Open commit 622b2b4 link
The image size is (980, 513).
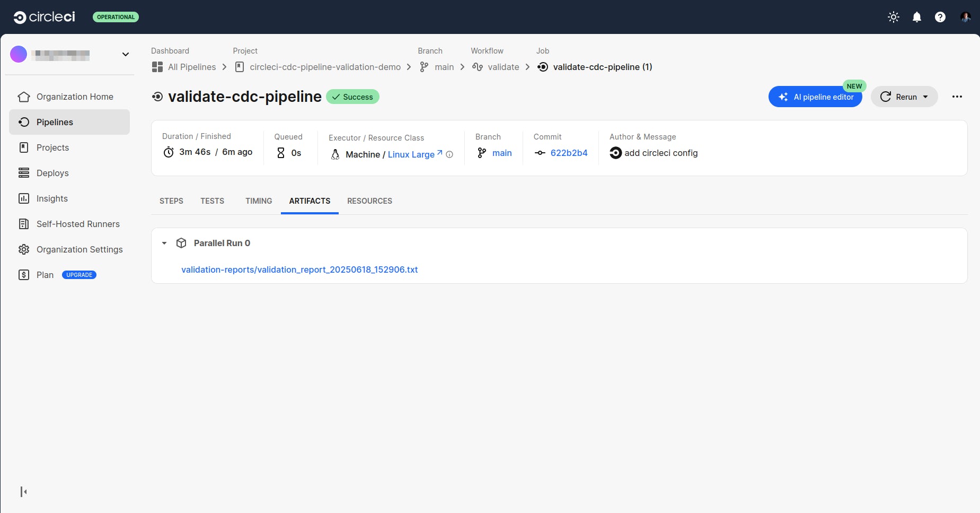tap(569, 153)
